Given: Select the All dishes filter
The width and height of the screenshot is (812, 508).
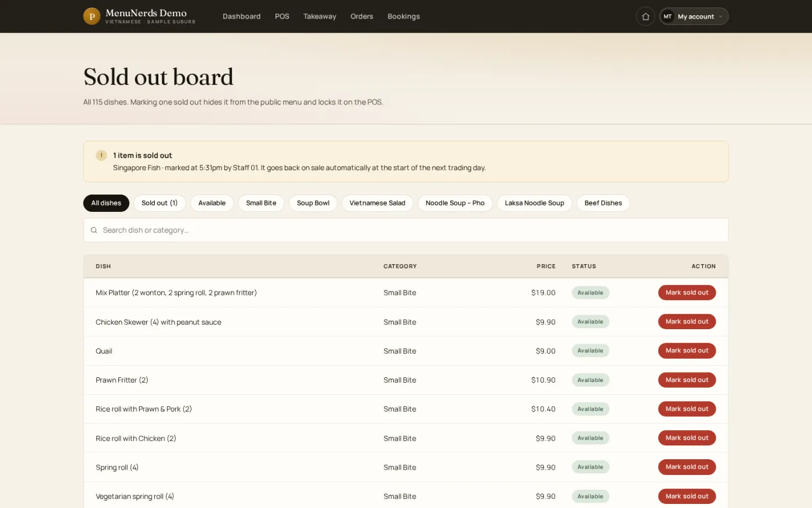Looking at the screenshot, I should [x=106, y=203].
